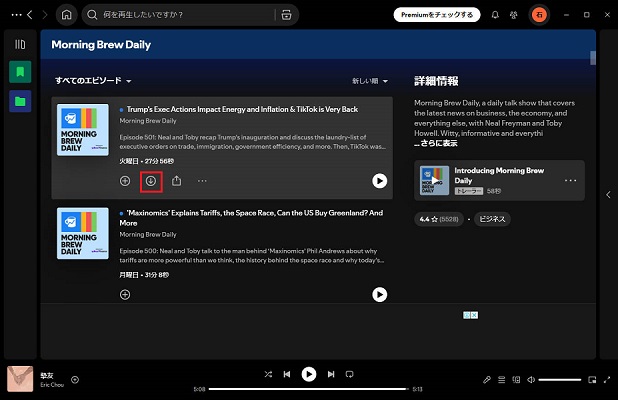Open the green folder library tile
This screenshot has height=400, width=618.
20,101
